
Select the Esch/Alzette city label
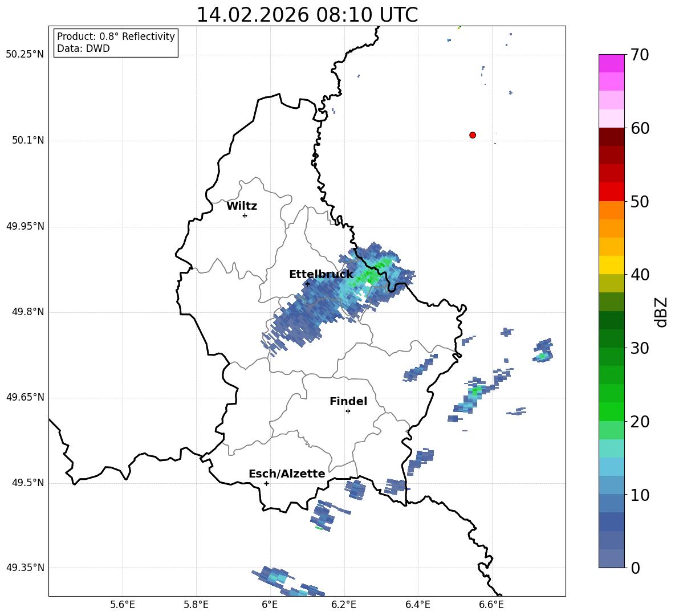[287, 474]
